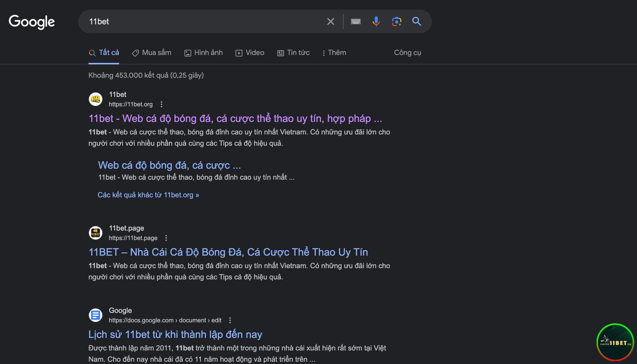Click 'Các kết quả khác từ 11bet.org' link
This screenshot has width=637, height=364.
click(x=148, y=195)
